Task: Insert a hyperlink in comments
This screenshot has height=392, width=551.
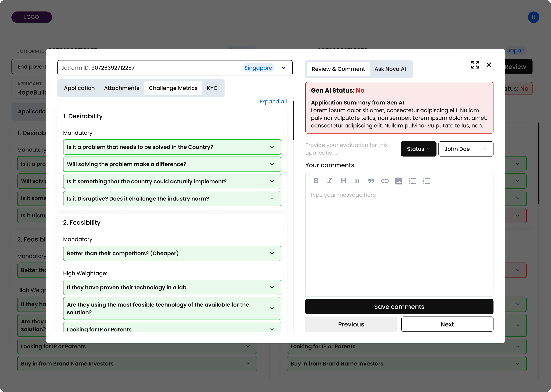Action: click(385, 181)
